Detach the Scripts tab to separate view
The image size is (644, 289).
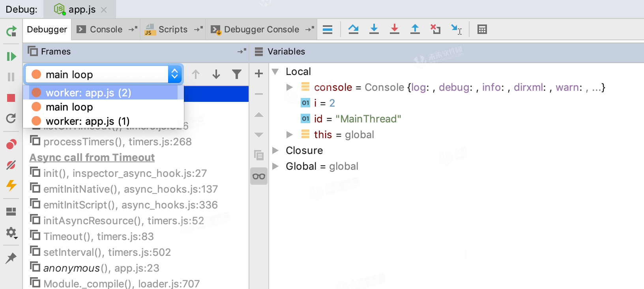coord(198,29)
